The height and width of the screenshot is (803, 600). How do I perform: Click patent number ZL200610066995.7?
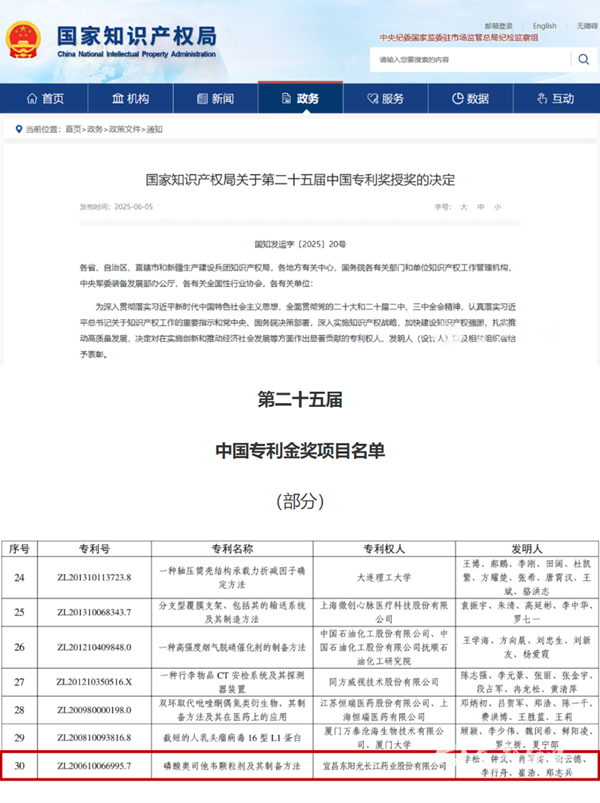coord(94,766)
